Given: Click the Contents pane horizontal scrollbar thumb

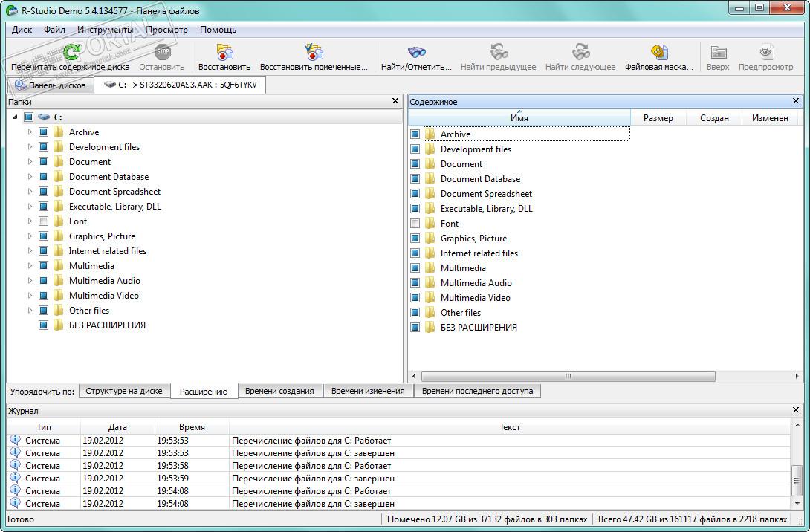Looking at the screenshot, I should click(568, 376).
